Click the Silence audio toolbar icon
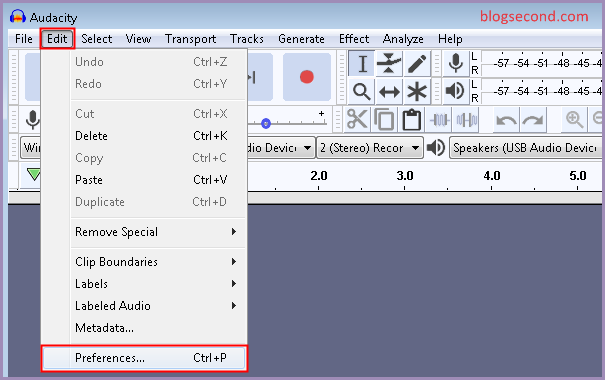 tap(467, 120)
